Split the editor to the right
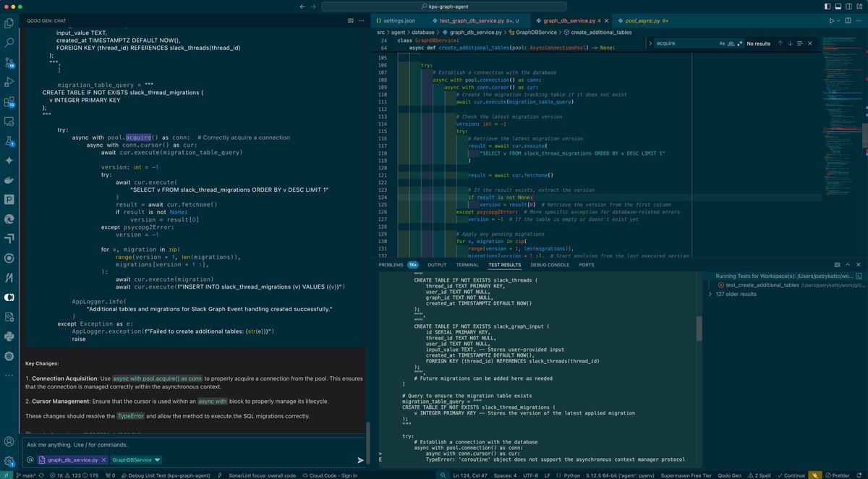The height and width of the screenshot is (479, 868). [849, 22]
